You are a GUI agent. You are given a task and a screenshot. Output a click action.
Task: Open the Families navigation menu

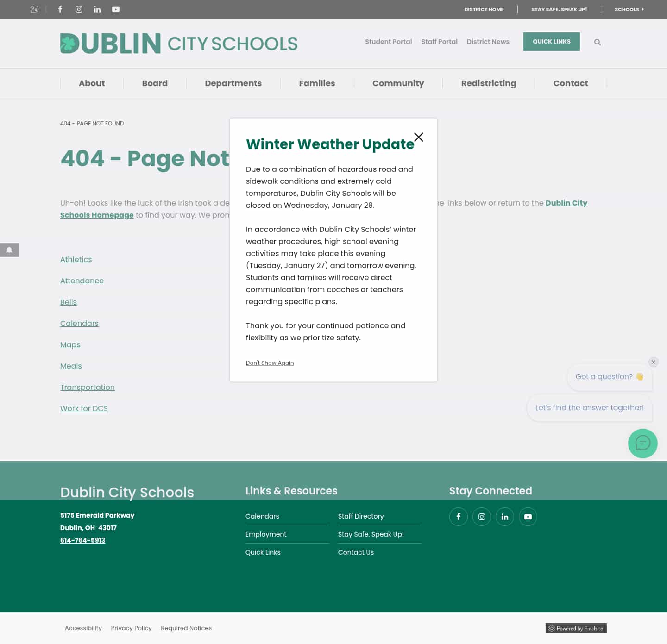pos(317,83)
